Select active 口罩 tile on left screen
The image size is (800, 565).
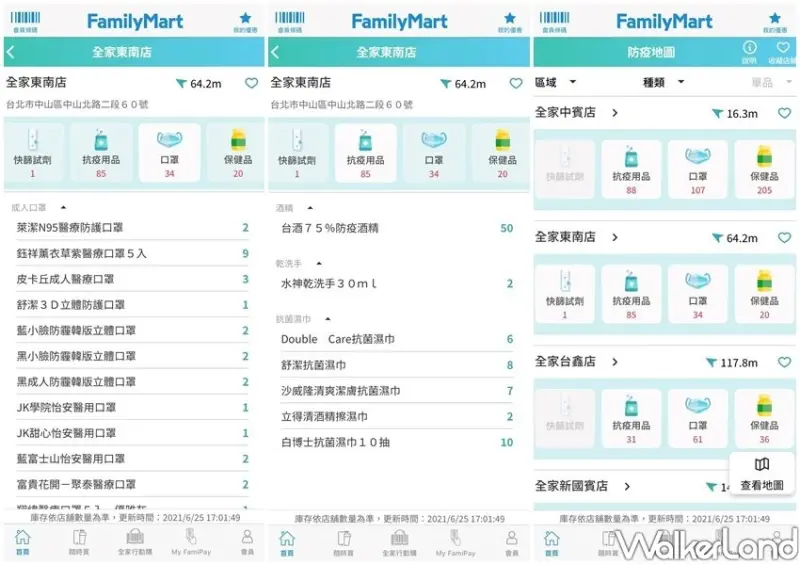coord(169,153)
